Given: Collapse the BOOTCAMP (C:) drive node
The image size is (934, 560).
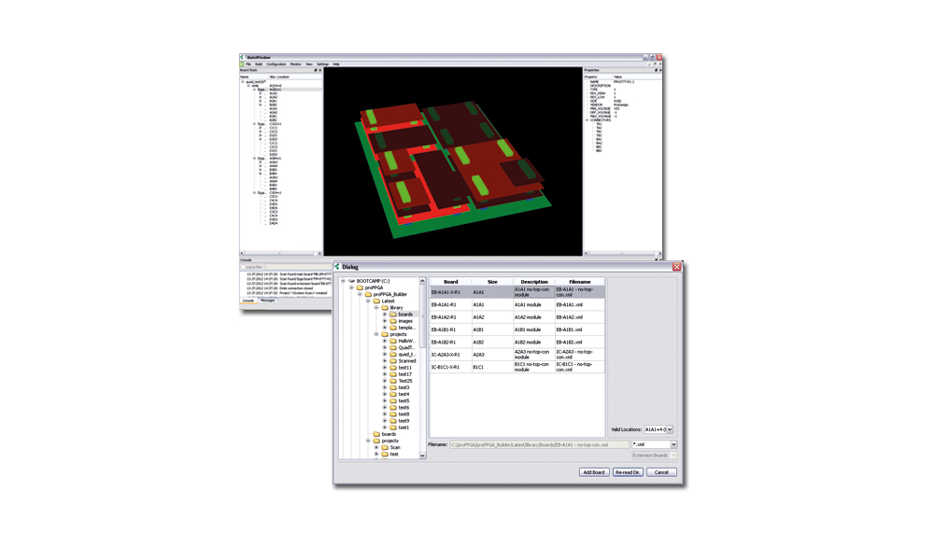Looking at the screenshot, I should coord(343,281).
